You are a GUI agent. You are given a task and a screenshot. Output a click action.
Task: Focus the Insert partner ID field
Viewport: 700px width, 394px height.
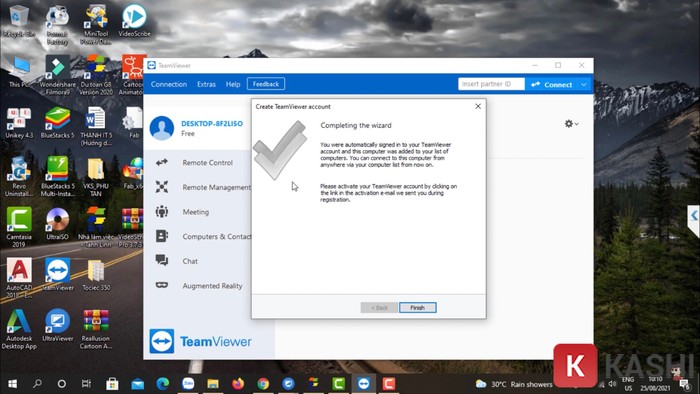[x=491, y=84]
